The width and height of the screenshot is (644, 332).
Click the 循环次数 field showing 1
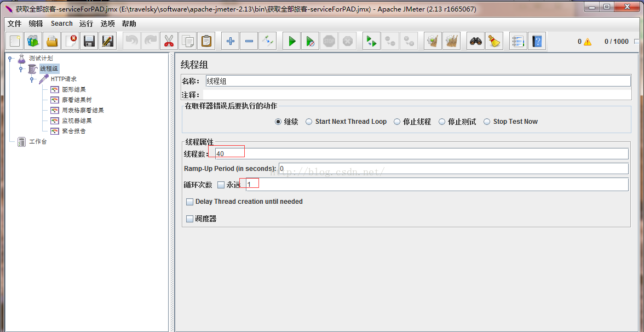[x=437, y=185]
